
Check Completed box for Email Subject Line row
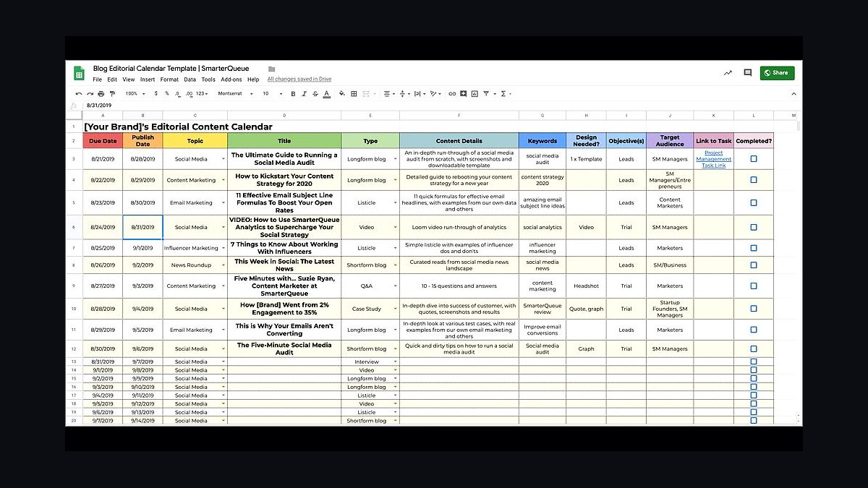click(x=754, y=203)
